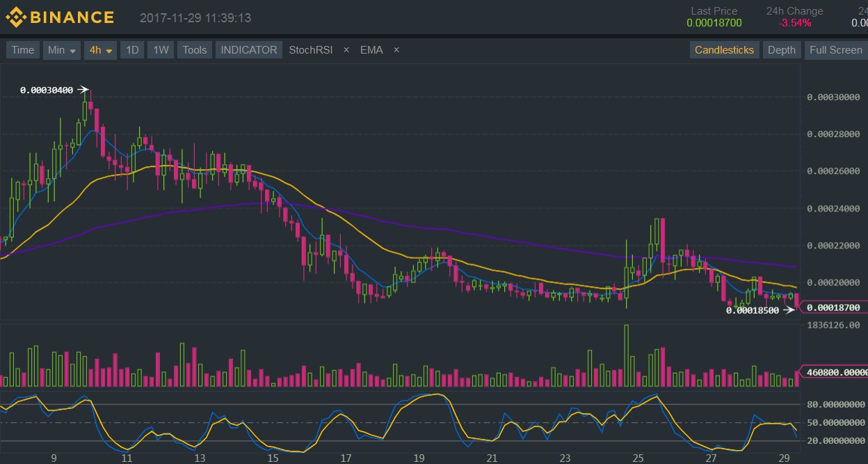Open the INDICATOR menu
The width and height of the screenshot is (868, 464).
point(249,50)
